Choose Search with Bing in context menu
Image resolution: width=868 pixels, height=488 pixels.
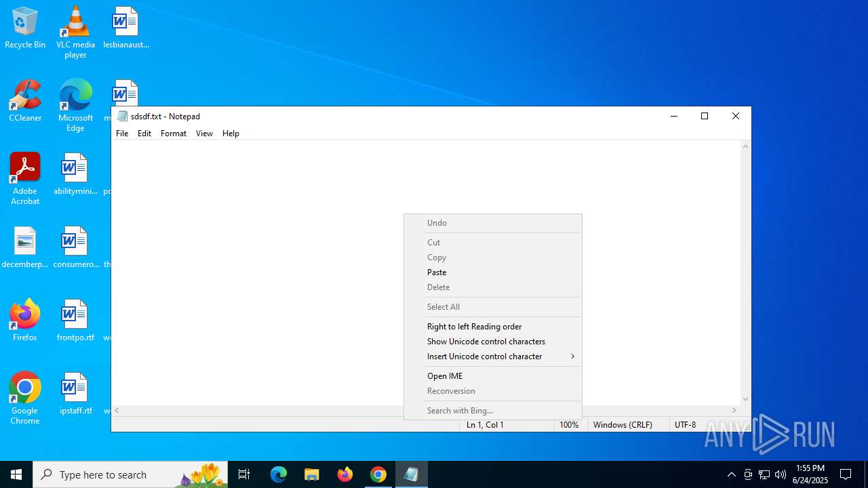(x=493, y=411)
